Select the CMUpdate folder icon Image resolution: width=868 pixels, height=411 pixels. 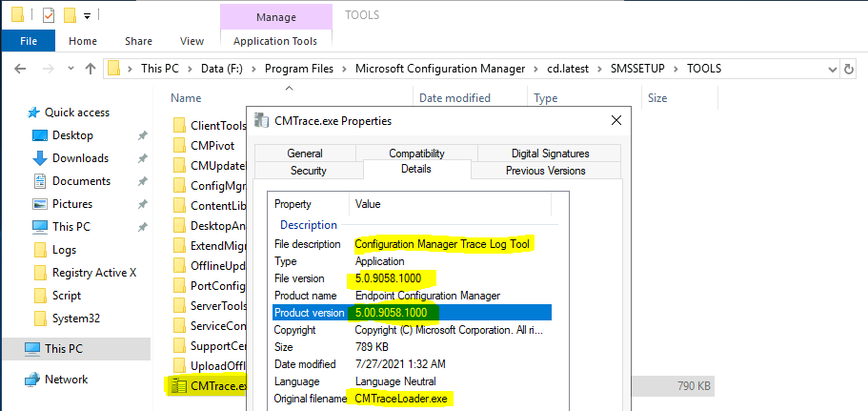click(179, 165)
